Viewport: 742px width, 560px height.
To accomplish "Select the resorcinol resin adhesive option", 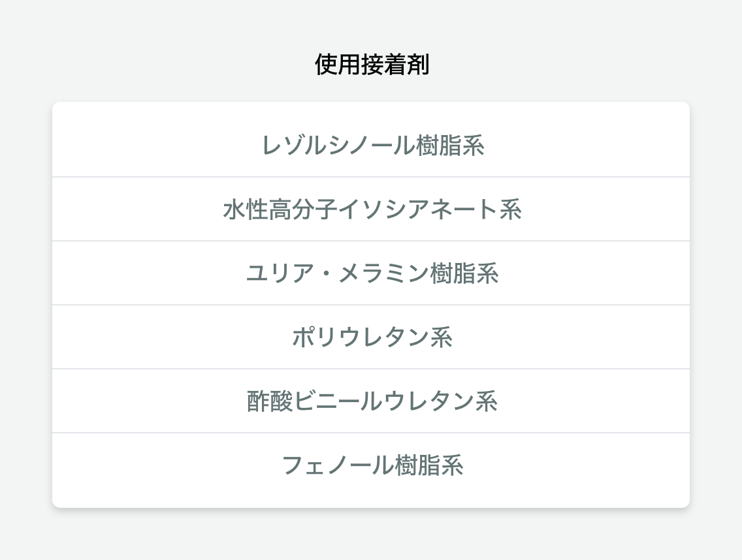I will 371,145.
